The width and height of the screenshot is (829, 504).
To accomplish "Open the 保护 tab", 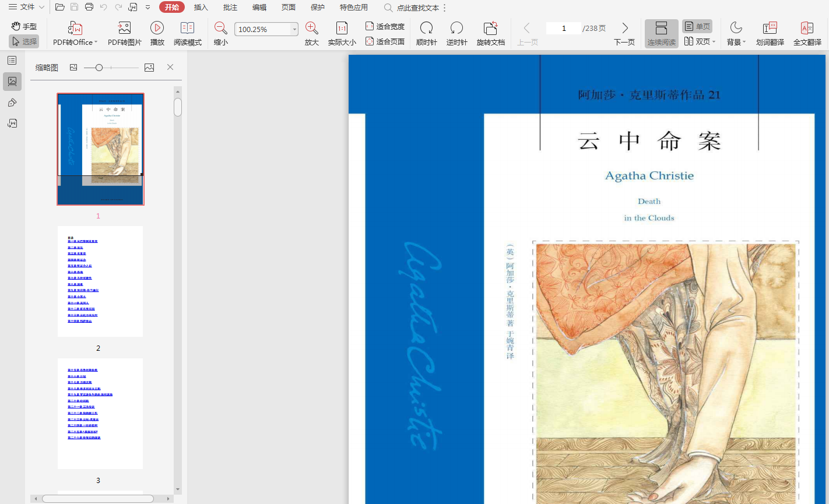I will (x=318, y=7).
